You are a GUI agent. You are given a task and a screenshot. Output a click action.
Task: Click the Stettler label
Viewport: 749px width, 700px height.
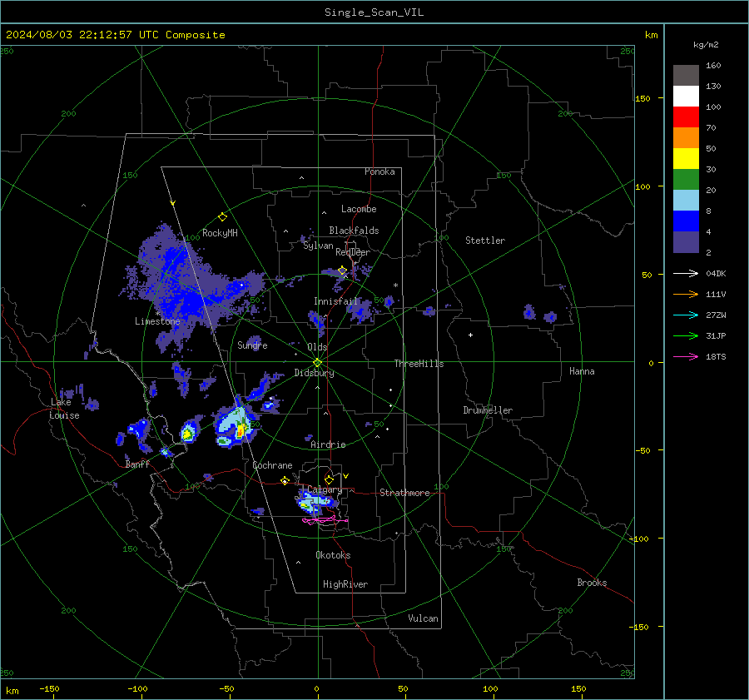(485, 241)
